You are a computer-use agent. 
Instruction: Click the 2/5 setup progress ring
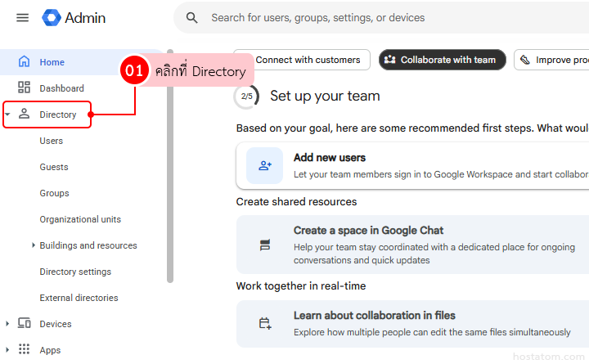(246, 97)
